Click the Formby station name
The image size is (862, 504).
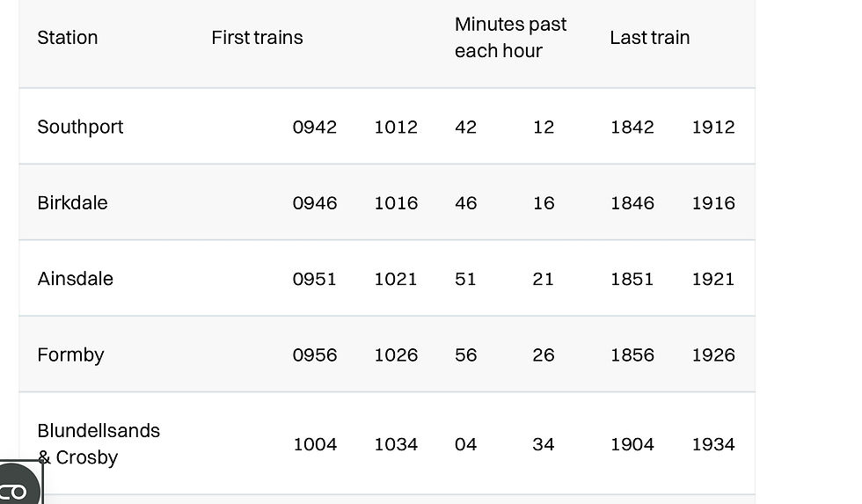coord(70,355)
